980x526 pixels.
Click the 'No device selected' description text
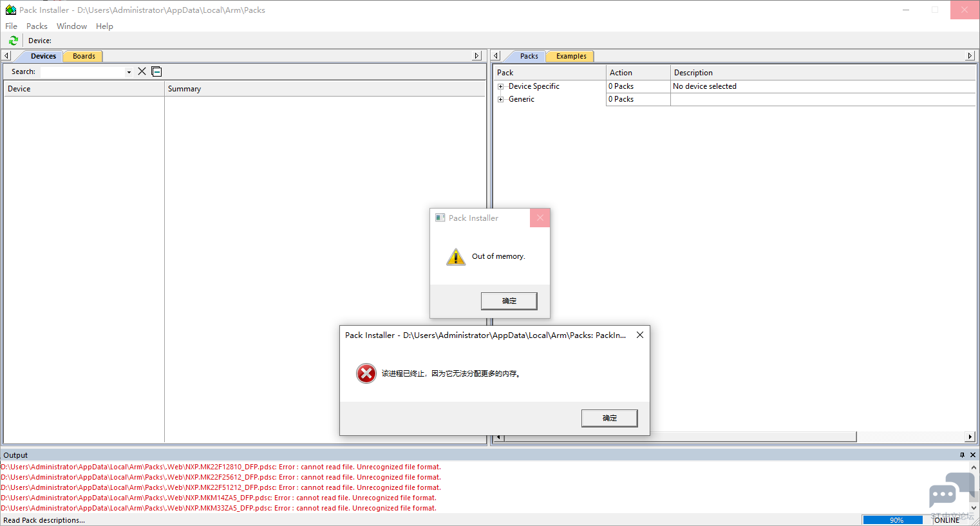click(x=704, y=86)
